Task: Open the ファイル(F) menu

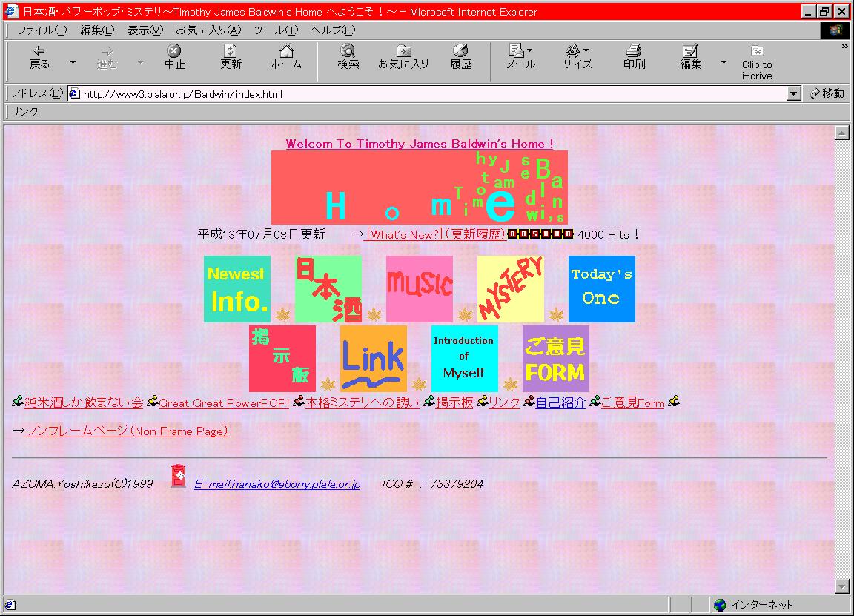Action: pos(42,30)
